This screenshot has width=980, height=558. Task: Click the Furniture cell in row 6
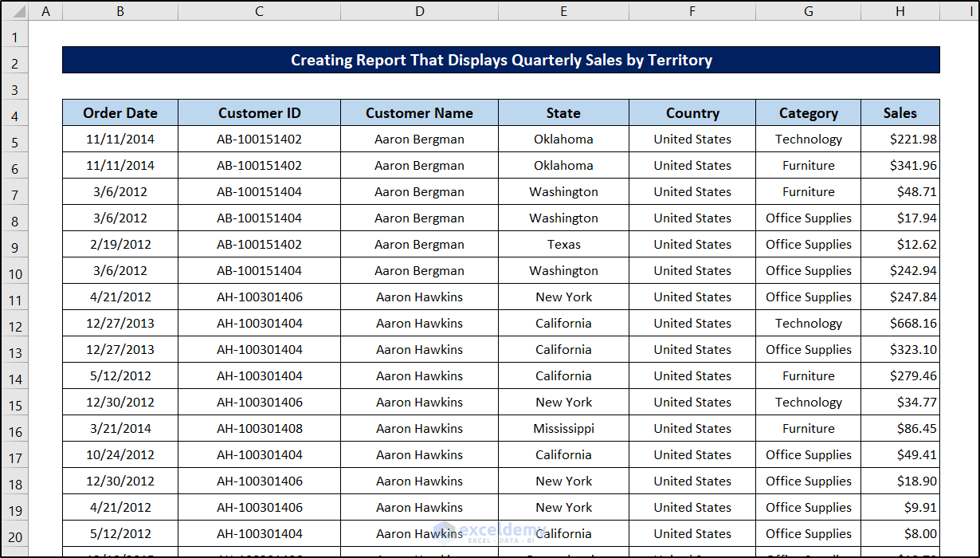click(808, 165)
